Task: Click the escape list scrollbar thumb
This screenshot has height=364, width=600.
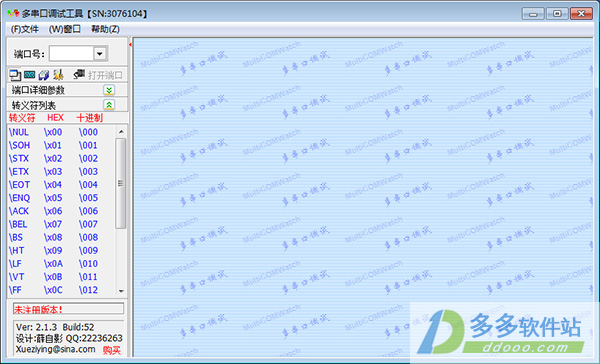Action: tap(121, 183)
